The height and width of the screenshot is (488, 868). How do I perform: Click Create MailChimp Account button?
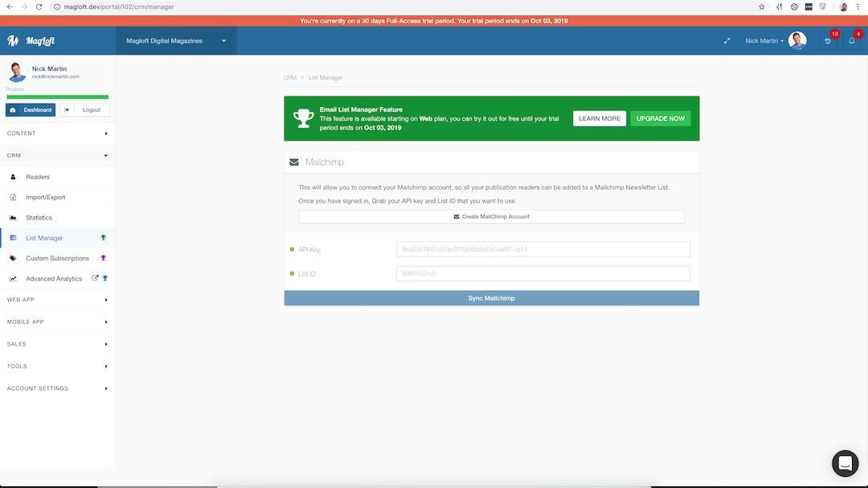click(492, 216)
